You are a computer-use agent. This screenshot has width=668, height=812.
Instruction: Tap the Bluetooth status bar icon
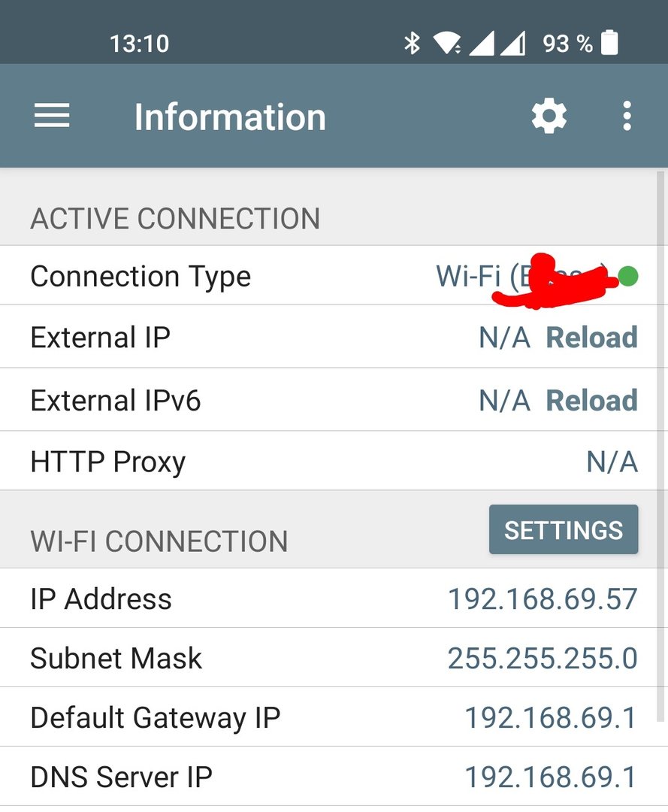click(x=412, y=44)
